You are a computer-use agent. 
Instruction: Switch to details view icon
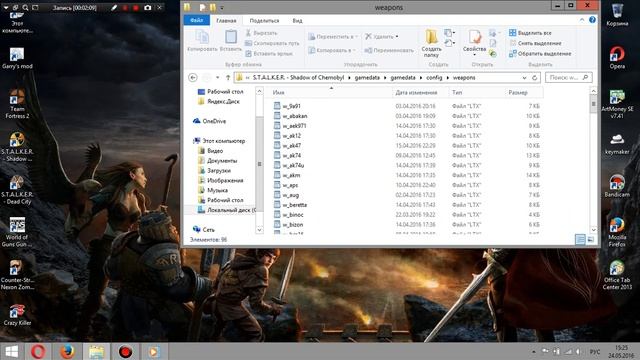click(580, 240)
